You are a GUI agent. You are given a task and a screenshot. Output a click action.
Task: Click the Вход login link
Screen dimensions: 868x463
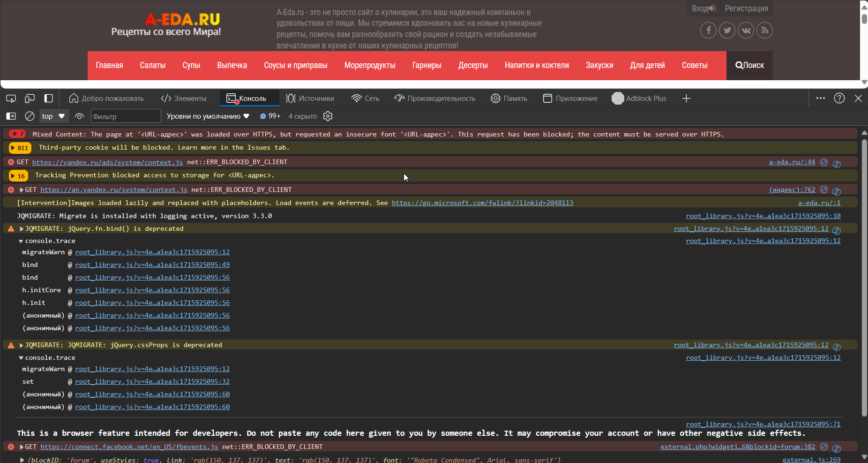click(703, 8)
